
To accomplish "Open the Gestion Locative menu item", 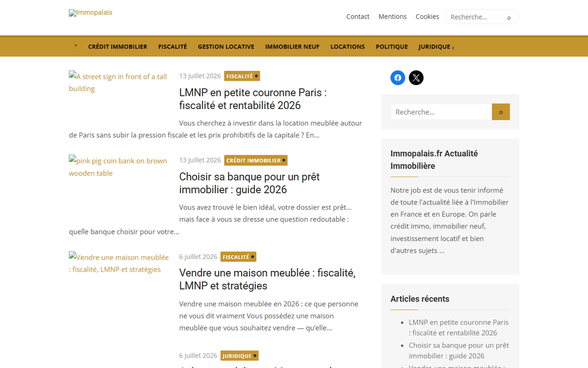I will tap(226, 46).
